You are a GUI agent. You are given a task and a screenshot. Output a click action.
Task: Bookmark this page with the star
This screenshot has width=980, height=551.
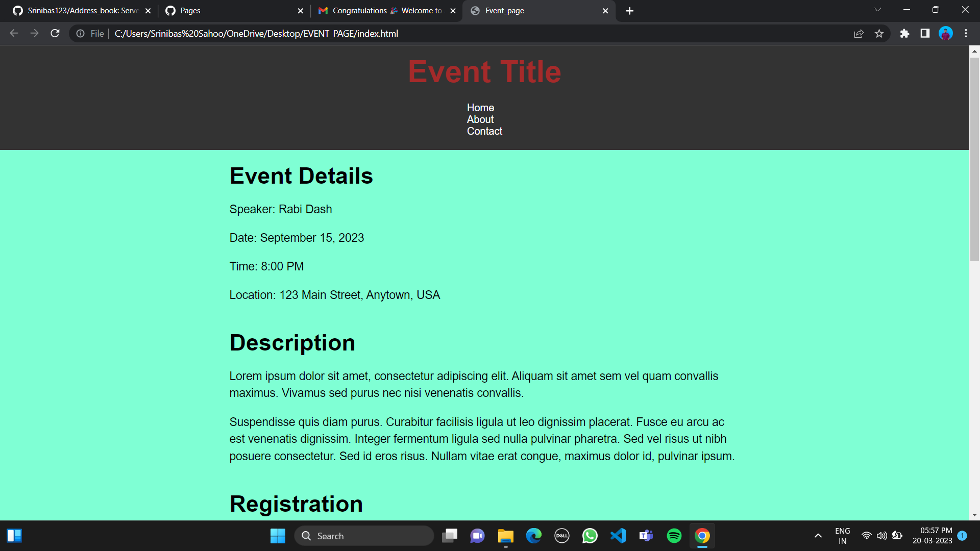tap(879, 33)
